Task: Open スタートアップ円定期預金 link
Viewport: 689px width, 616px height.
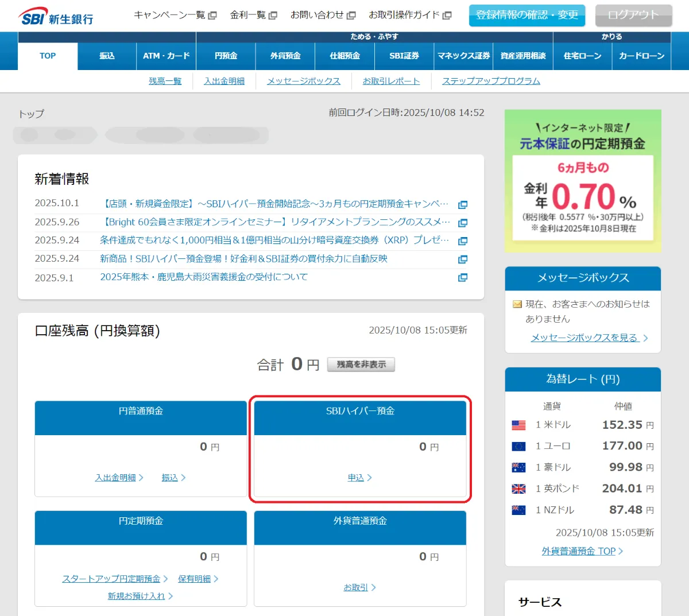Action: 111,579
